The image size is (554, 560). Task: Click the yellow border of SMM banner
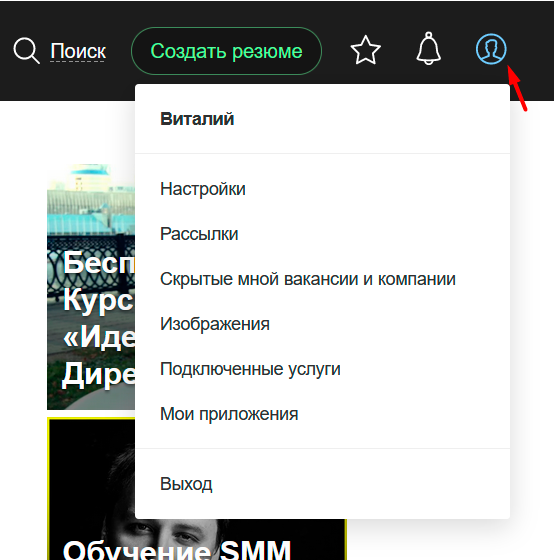(x=48, y=489)
